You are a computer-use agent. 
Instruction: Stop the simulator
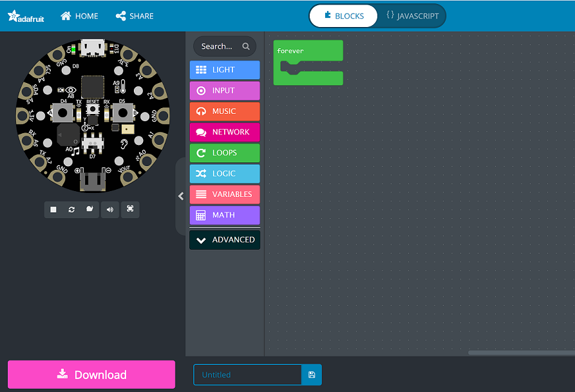pos(53,209)
